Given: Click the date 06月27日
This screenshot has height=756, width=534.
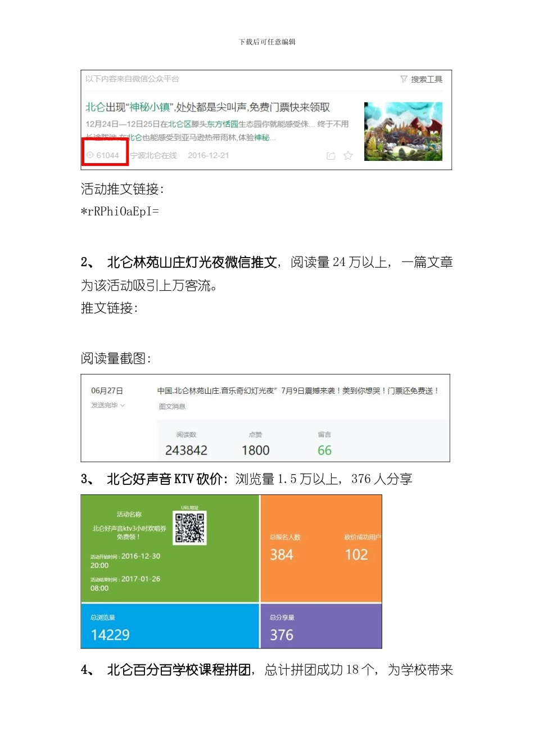Looking at the screenshot, I should 107,391.
